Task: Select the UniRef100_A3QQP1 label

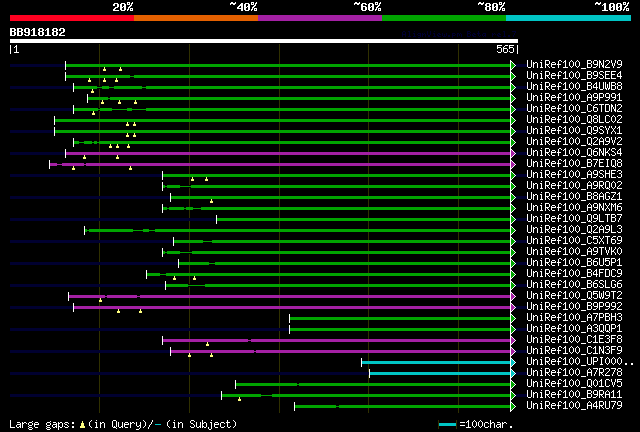Action: coord(574,329)
